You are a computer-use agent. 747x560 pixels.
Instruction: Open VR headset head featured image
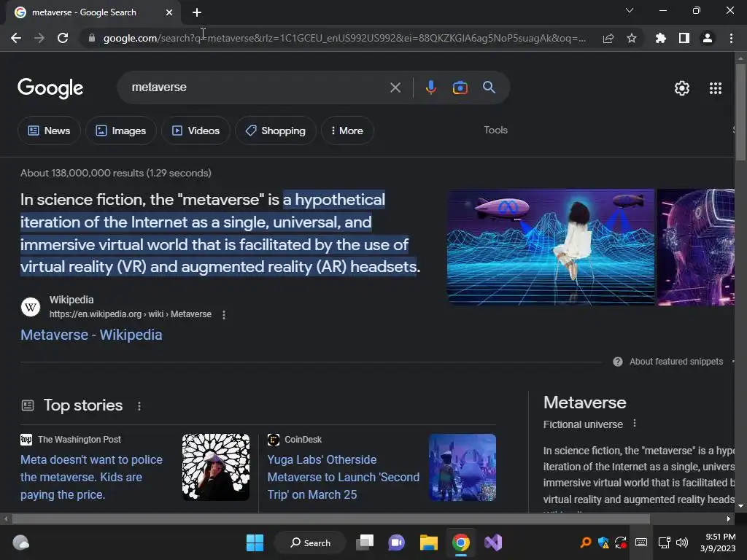point(695,247)
